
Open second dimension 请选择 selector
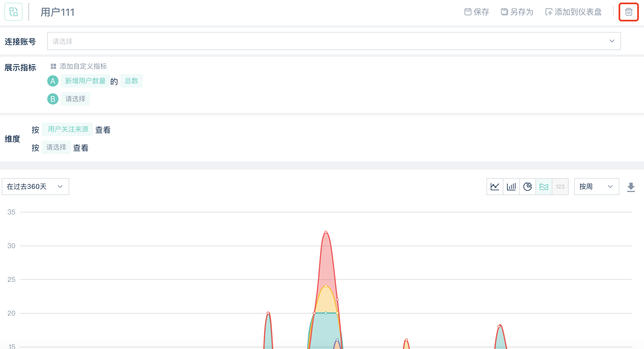[56, 147]
